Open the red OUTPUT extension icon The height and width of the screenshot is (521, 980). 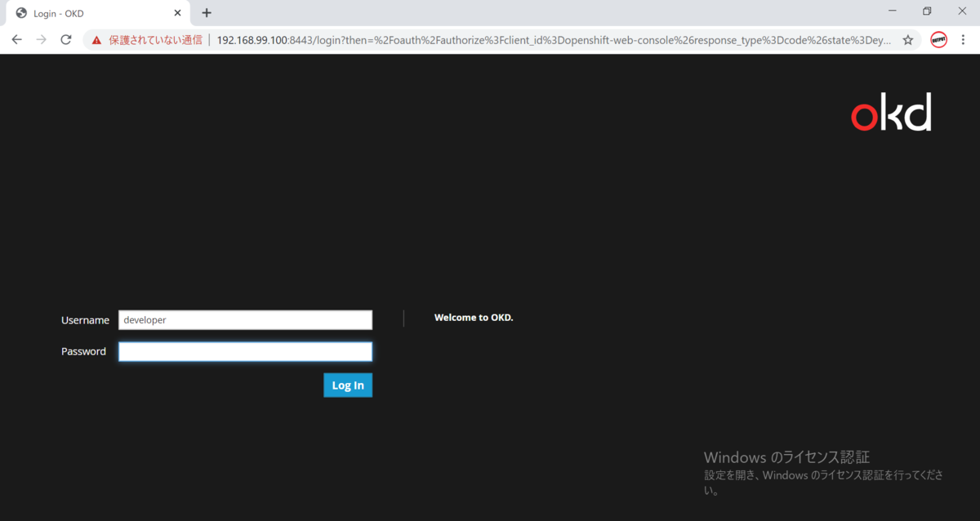tap(939, 39)
